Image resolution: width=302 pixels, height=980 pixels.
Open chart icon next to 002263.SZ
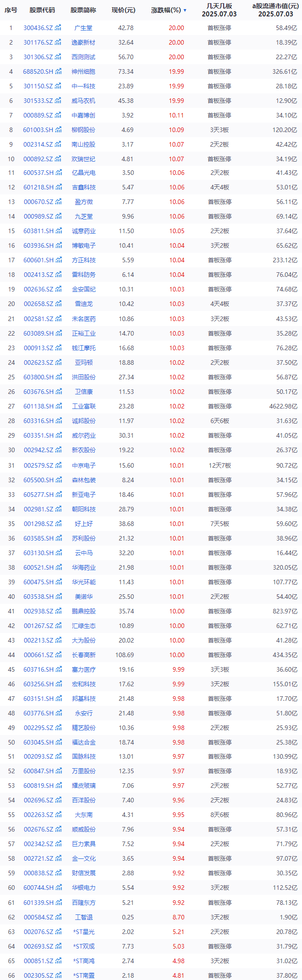click(58, 815)
